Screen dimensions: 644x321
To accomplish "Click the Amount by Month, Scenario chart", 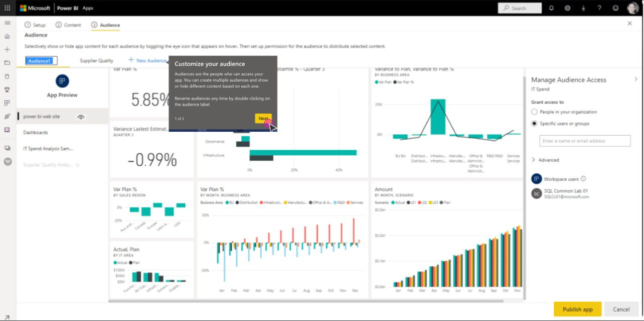I will [446, 240].
